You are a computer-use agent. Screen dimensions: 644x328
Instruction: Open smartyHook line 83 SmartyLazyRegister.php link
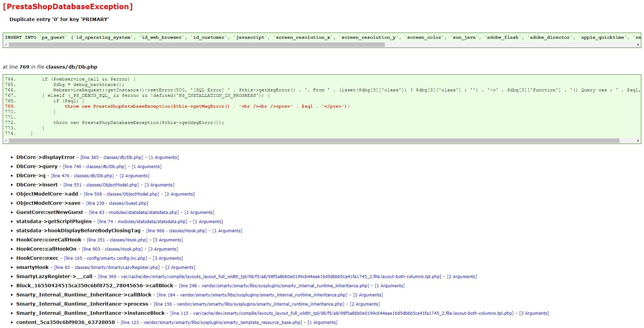107,268
